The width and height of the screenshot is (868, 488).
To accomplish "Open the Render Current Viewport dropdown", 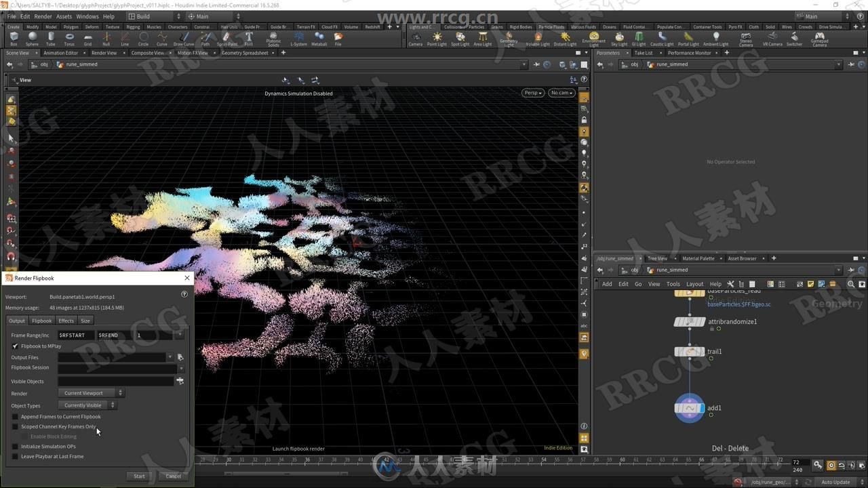I will 91,393.
